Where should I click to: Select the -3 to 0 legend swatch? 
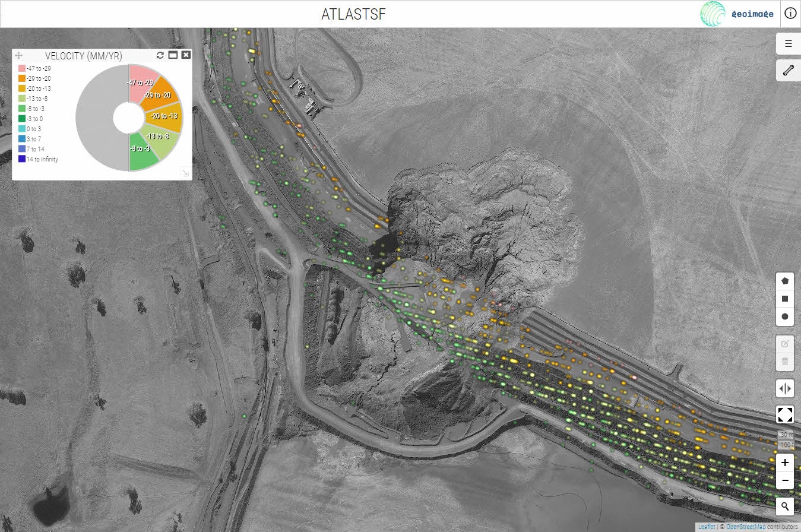click(22, 119)
